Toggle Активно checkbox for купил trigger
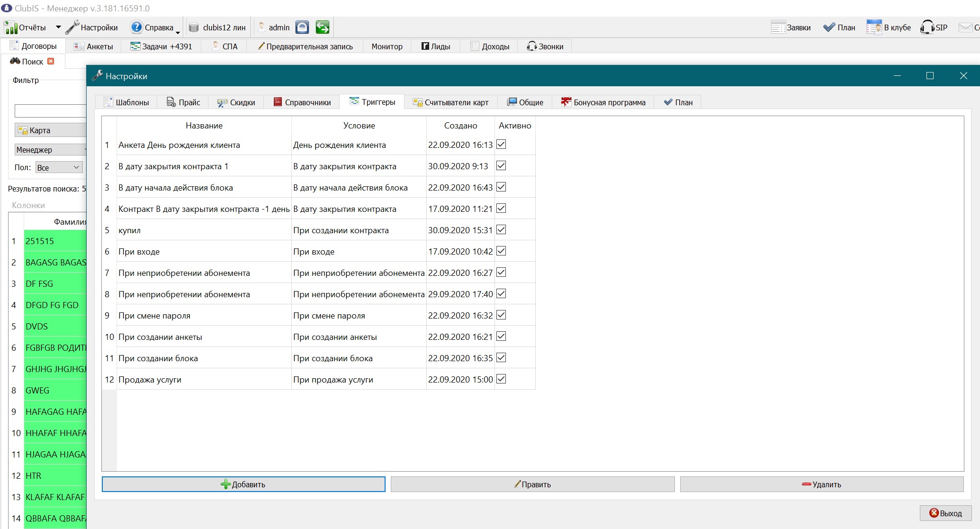Screen dimensions: 980x529 (501, 229)
